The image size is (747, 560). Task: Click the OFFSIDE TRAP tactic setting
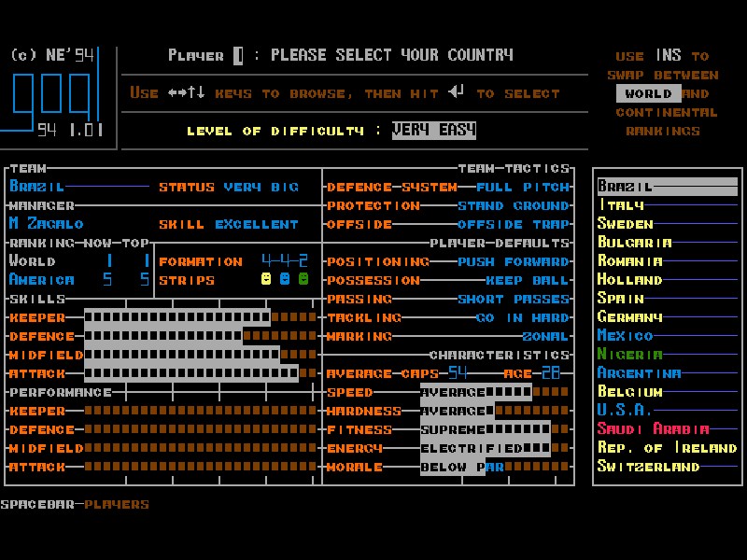tap(513, 224)
